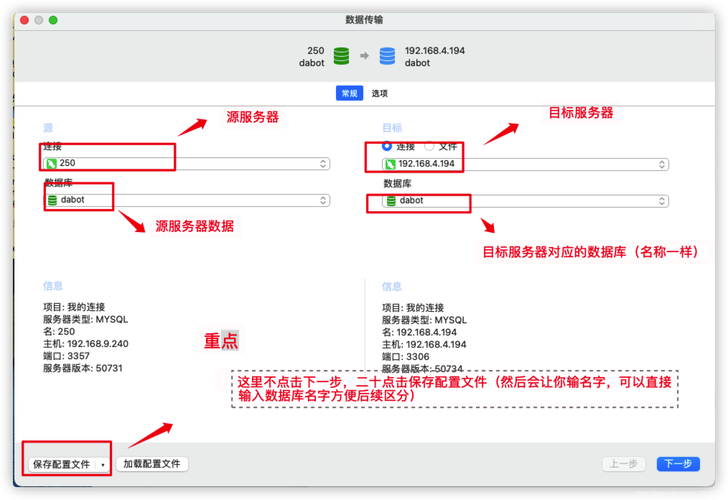Switch to the 常规 tab
Viewport: 728px width, 500px height.
(349, 93)
